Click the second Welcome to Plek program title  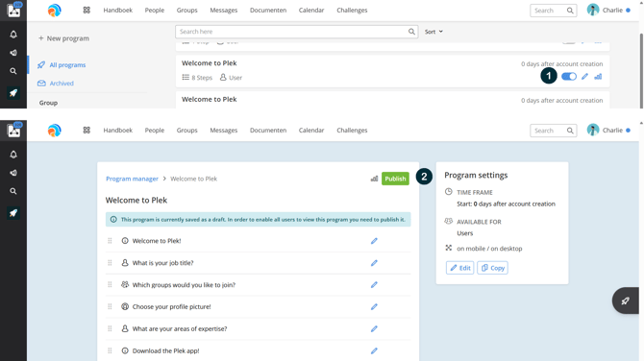[x=209, y=99]
